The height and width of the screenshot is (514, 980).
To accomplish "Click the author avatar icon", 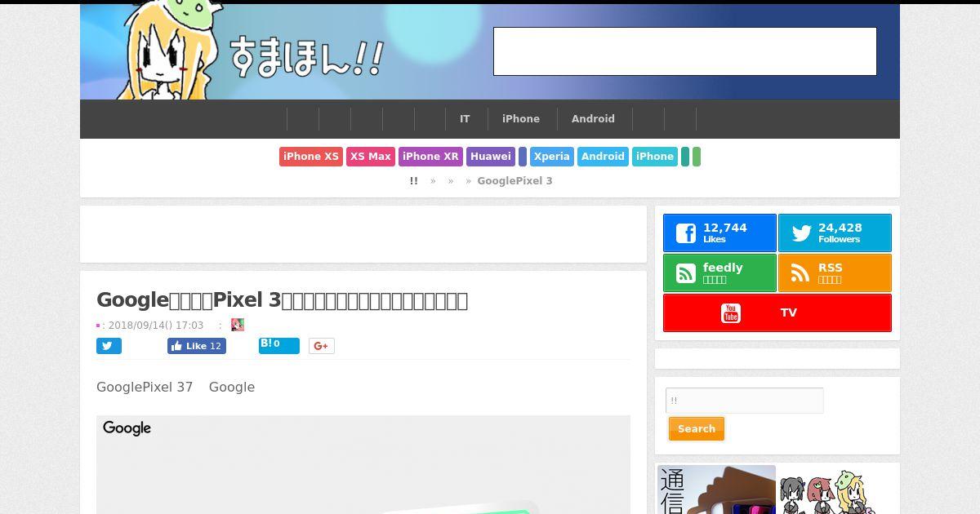I will tap(238, 325).
